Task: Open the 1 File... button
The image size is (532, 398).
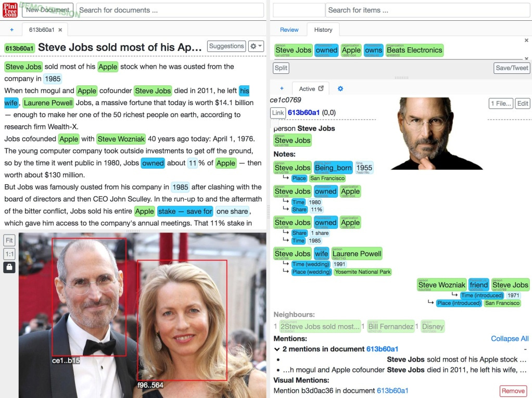Action: [x=501, y=104]
